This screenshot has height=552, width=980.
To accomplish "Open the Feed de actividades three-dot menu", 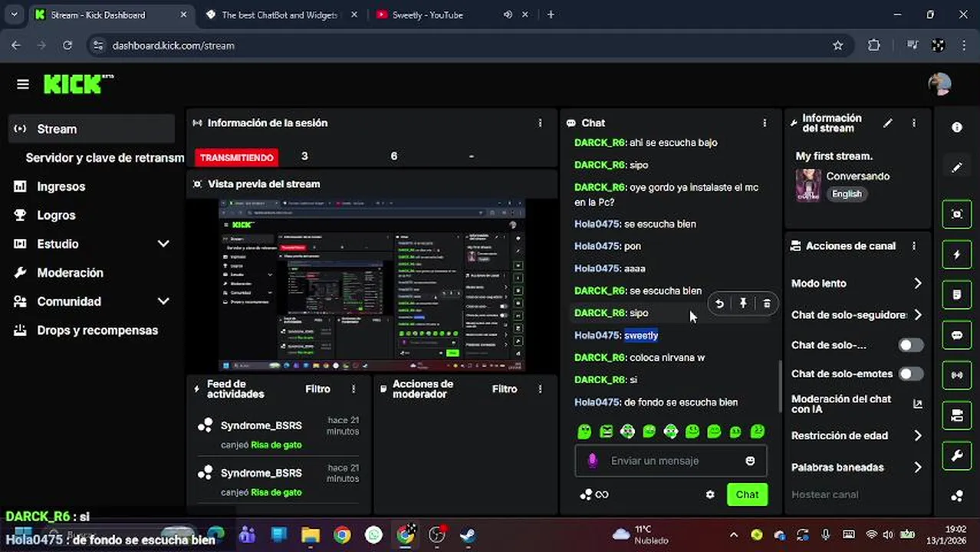I will coord(354,389).
